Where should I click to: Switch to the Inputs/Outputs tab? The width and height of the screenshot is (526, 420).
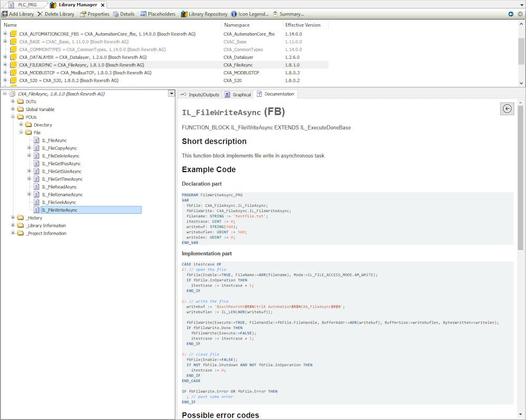tap(200, 95)
